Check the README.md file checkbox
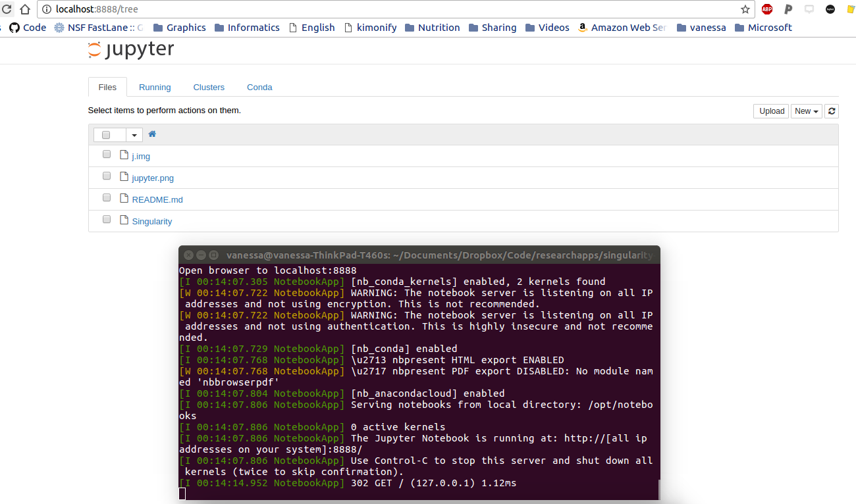The image size is (856, 504). (x=106, y=197)
